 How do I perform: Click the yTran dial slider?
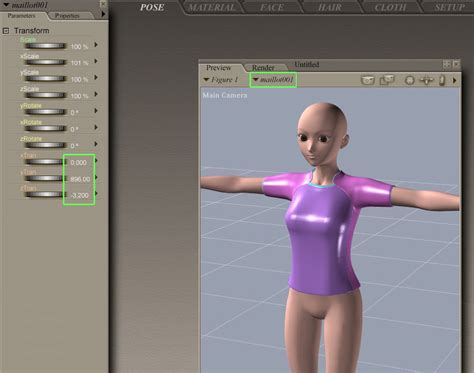tap(45, 178)
